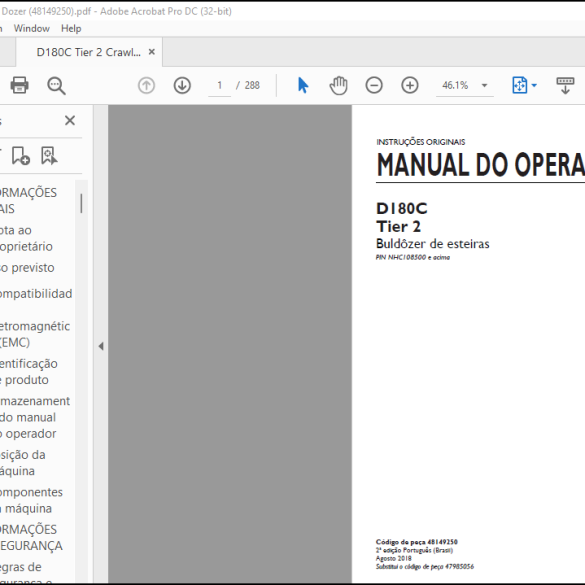This screenshot has width=585, height=585.
Task: Zoom out with the minus button
Action: [x=374, y=85]
